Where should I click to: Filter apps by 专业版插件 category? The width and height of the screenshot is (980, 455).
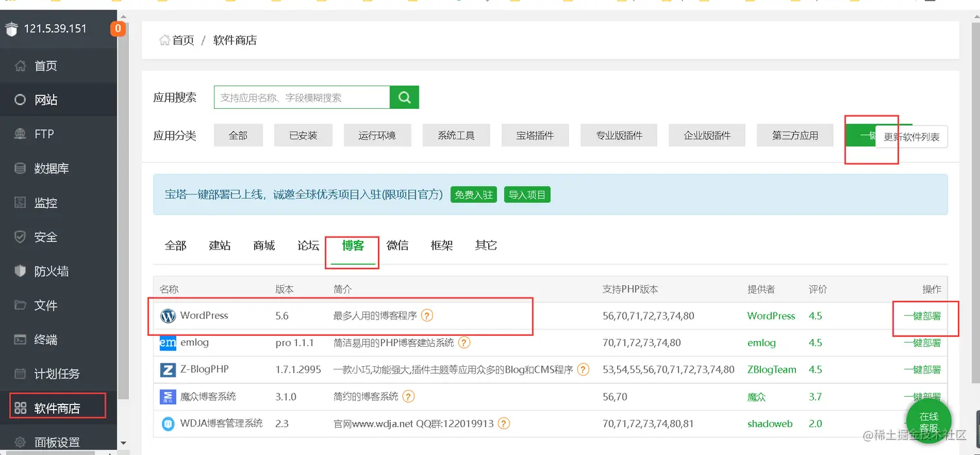pyautogui.click(x=619, y=135)
